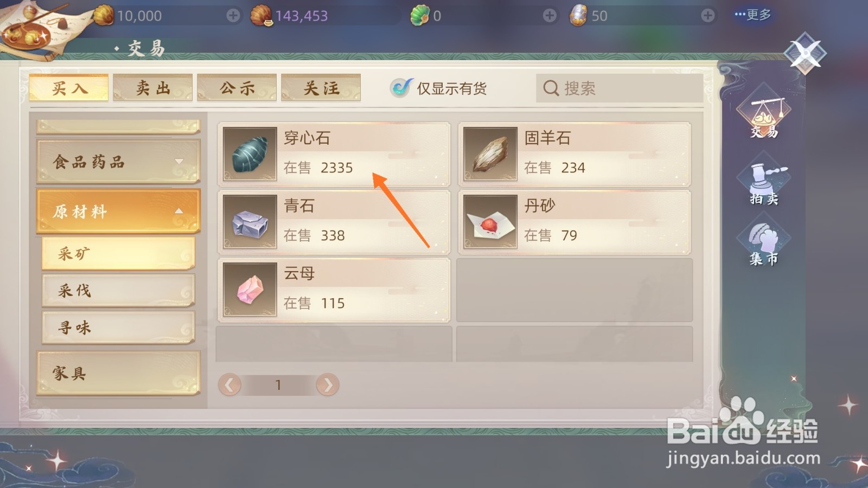Go to next page arrow
868x488 pixels.
pyautogui.click(x=328, y=385)
